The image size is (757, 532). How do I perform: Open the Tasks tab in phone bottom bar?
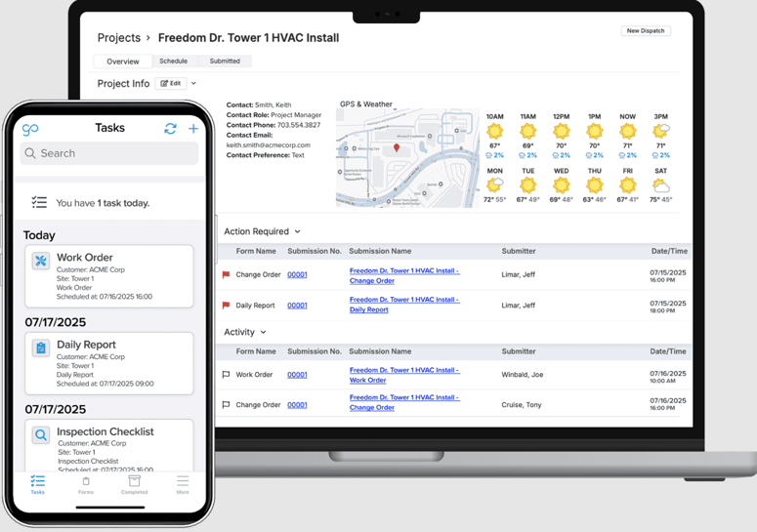click(x=38, y=485)
